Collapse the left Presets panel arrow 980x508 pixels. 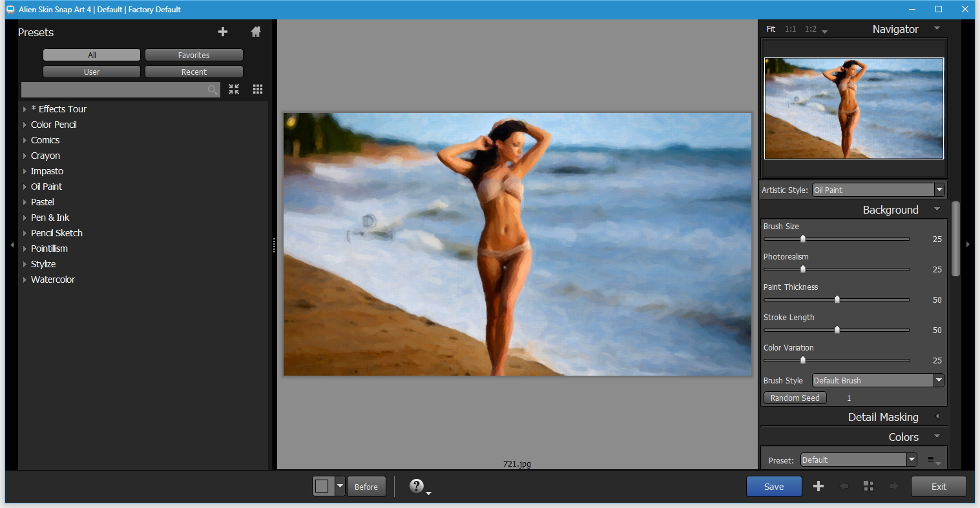12,245
